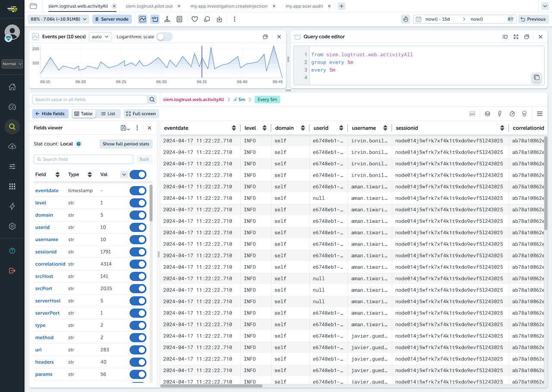Turn off the correlationid field toggle

[x=138, y=264]
